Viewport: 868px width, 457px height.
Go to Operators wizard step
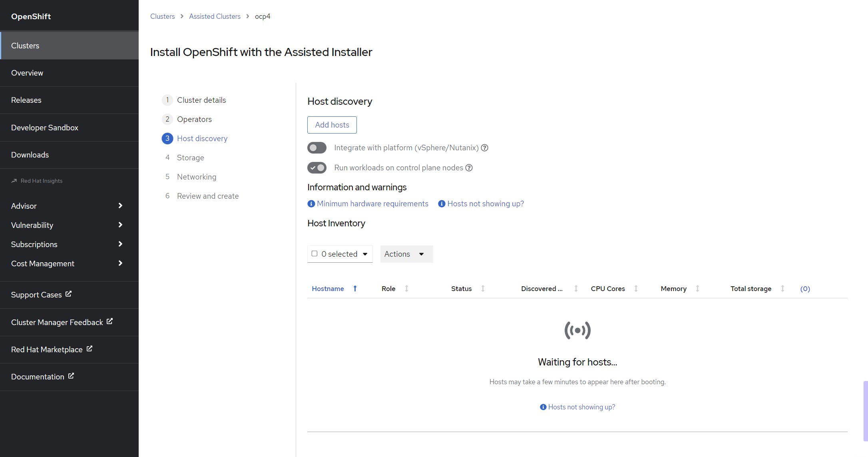[x=194, y=119]
